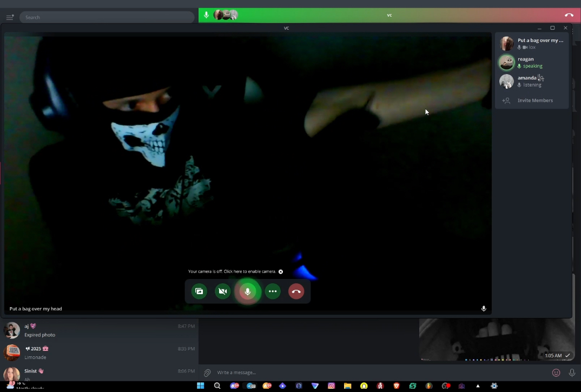Click the add-person icon beside Invite Members
This screenshot has width=581, height=392.
tap(506, 101)
